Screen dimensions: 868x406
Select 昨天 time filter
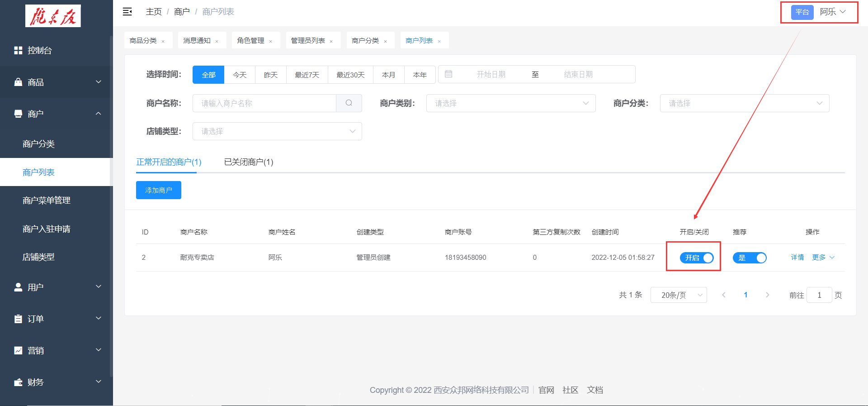point(271,75)
